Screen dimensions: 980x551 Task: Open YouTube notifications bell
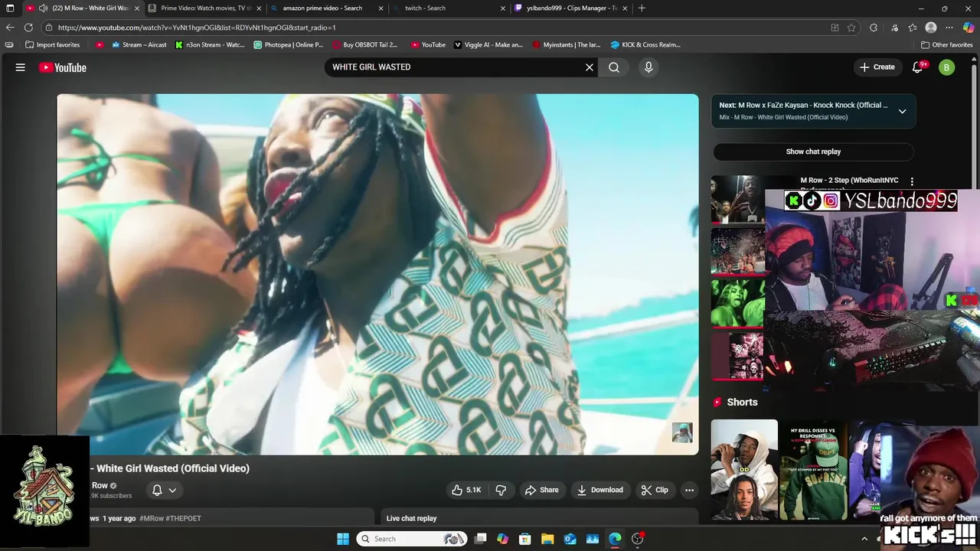(918, 67)
